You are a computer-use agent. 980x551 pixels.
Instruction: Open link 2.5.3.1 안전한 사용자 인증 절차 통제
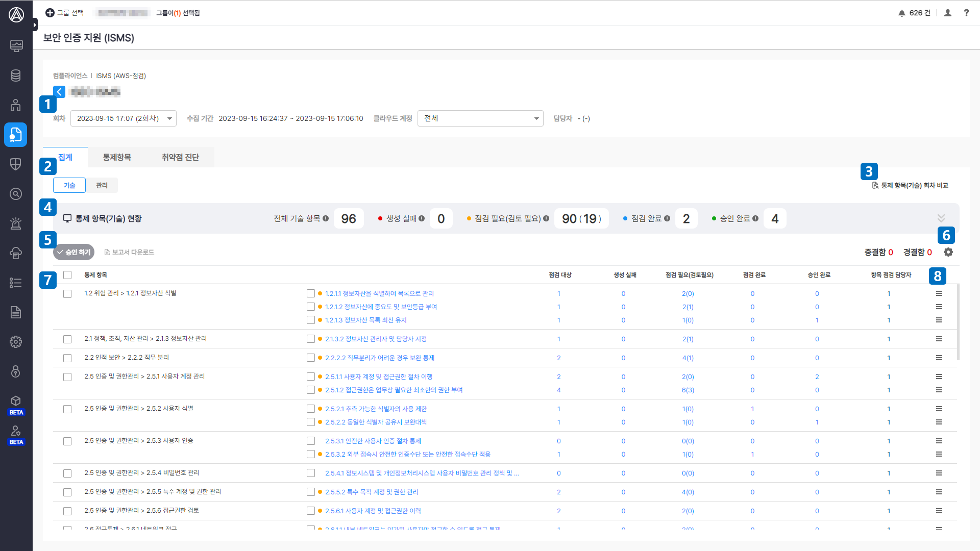click(x=373, y=441)
